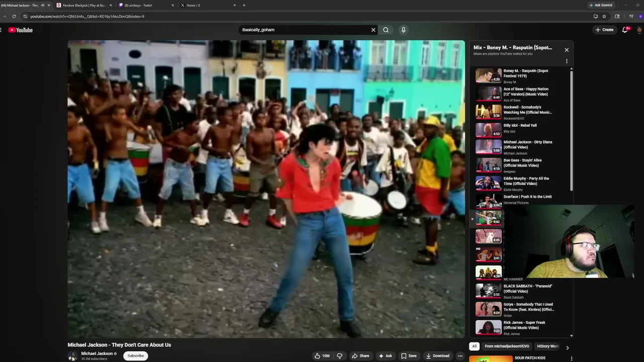Viewport: 644px width, 362px height.
Task: View site information icon in address bar
Action: [x=25, y=16]
